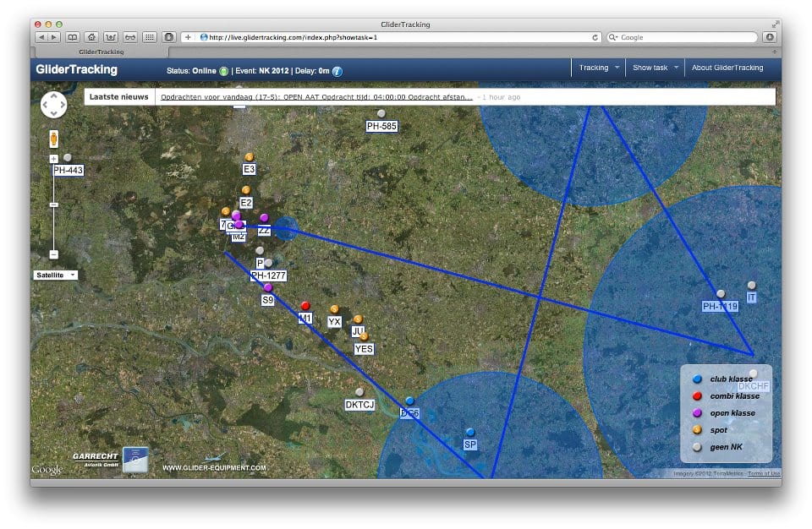The width and height of the screenshot is (812, 529).
Task: Open About GliderTracking page
Action: coord(727,68)
